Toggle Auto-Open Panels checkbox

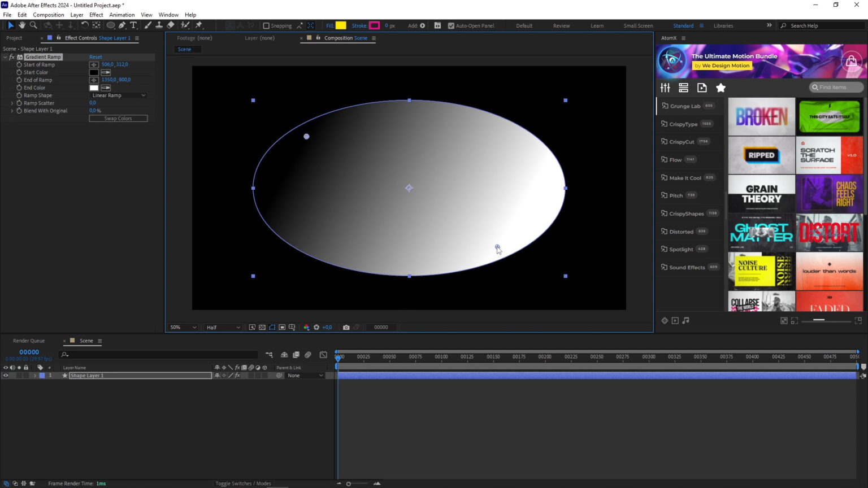point(451,25)
